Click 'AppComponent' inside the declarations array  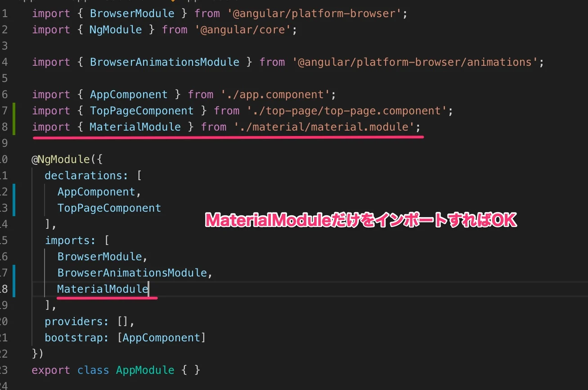click(x=96, y=192)
